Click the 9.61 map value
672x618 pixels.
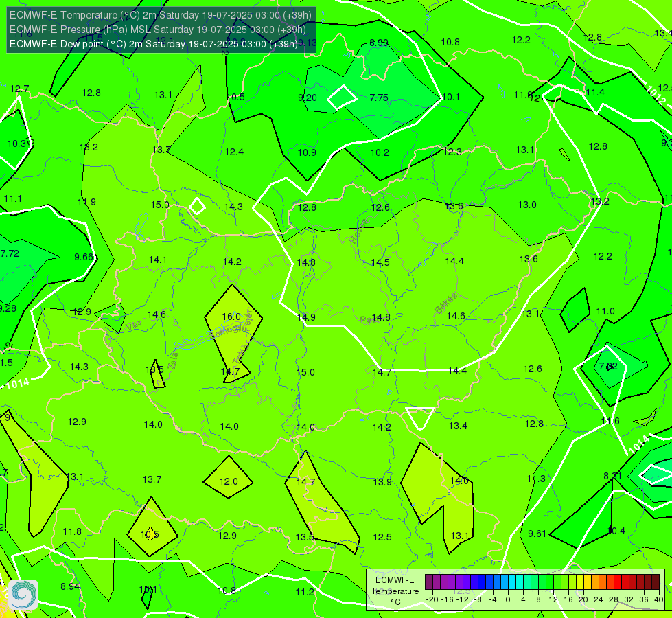tap(537, 534)
